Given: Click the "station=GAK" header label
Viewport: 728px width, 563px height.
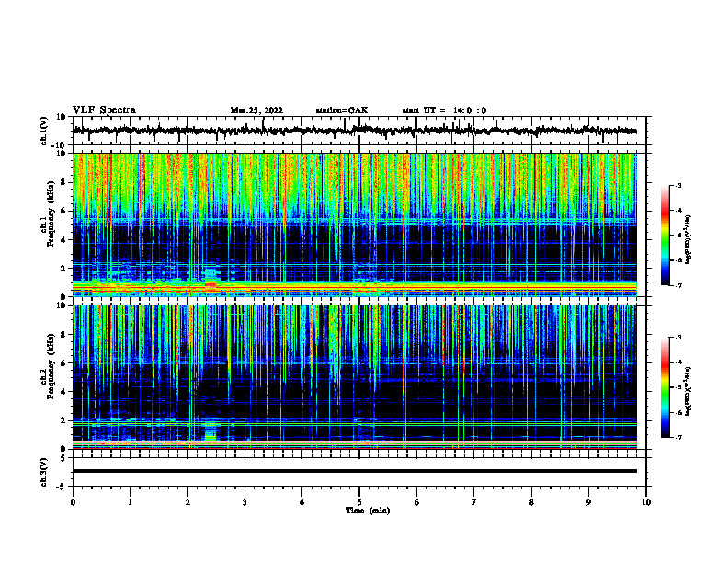Looking at the screenshot, I should (x=342, y=110).
